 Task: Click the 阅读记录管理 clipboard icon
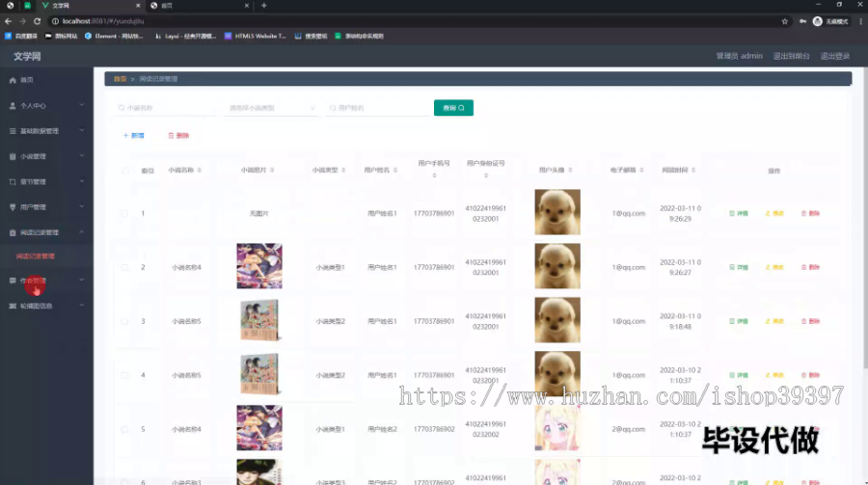point(13,232)
